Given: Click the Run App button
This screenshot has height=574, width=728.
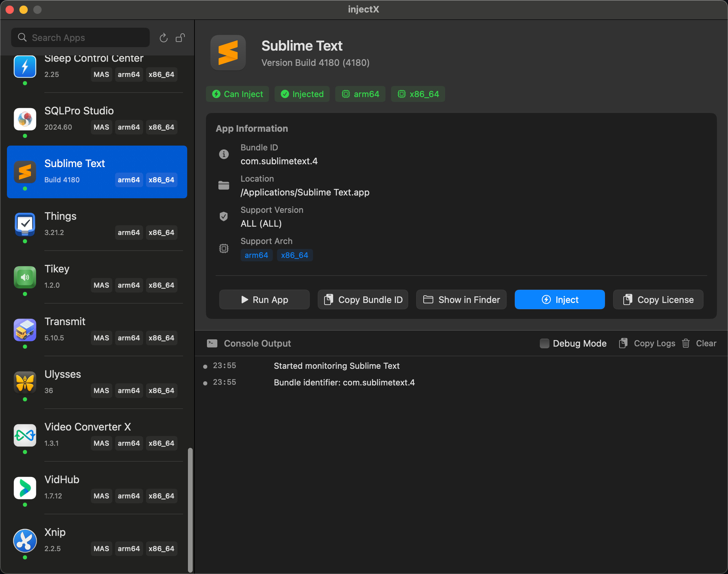Looking at the screenshot, I should (x=265, y=299).
